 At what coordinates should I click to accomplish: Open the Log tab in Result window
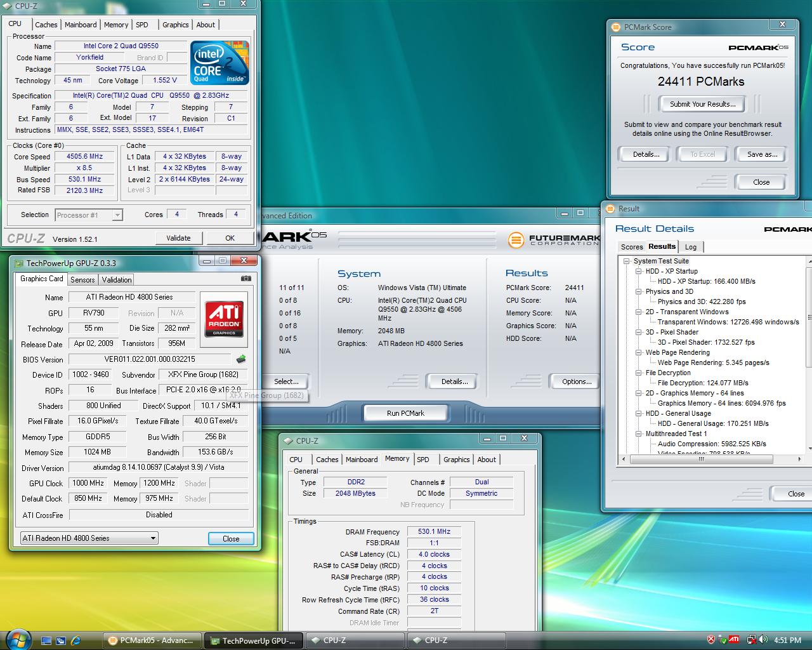coord(691,247)
